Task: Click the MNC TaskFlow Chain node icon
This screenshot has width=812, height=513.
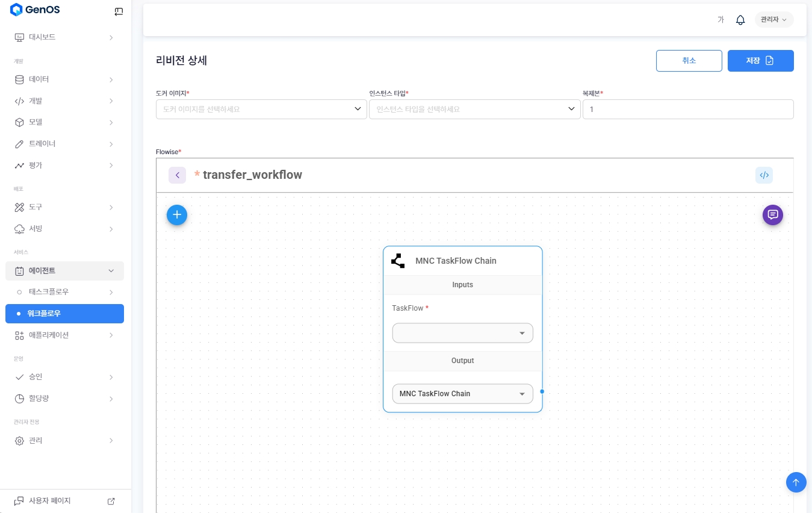Action: pos(398,261)
